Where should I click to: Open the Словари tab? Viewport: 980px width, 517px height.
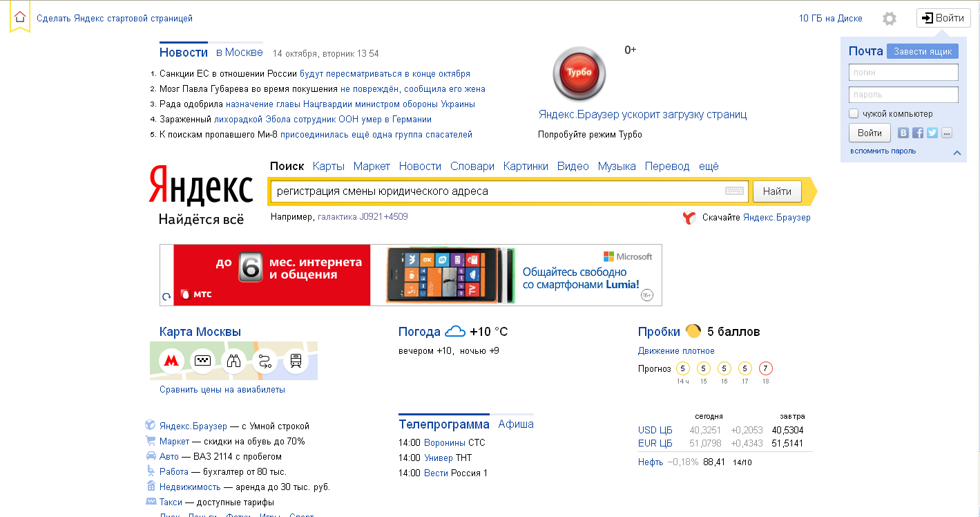(472, 166)
